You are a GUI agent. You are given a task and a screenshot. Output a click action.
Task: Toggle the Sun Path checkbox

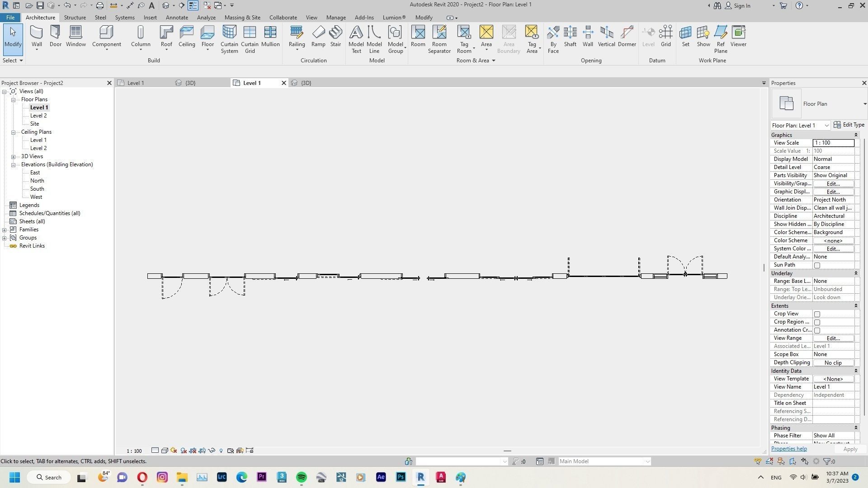click(817, 265)
